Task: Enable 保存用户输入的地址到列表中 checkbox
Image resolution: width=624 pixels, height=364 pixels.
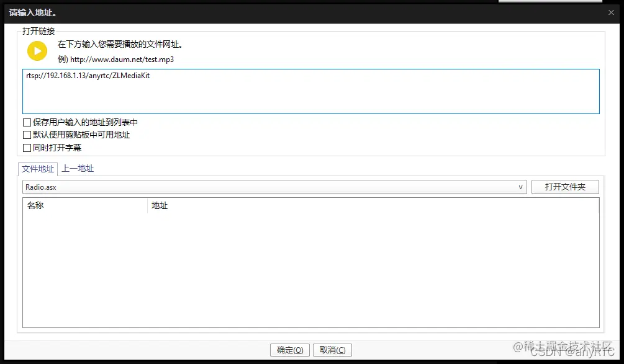Action: pos(27,122)
